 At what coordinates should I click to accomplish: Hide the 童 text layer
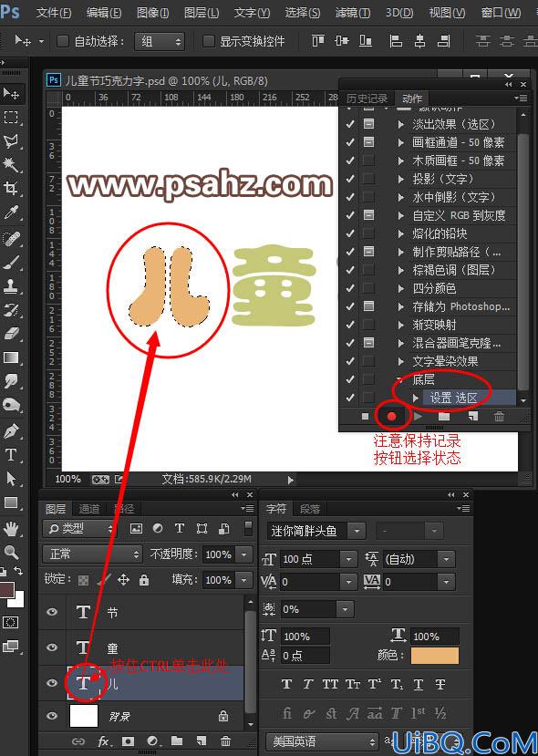tap(52, 647)
